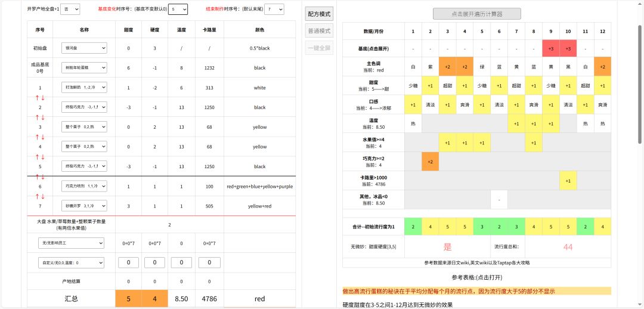Click the 绿 cell in 主色调 row
The height and width of the screenshot is (309, 644).
[x=482, y=66]
